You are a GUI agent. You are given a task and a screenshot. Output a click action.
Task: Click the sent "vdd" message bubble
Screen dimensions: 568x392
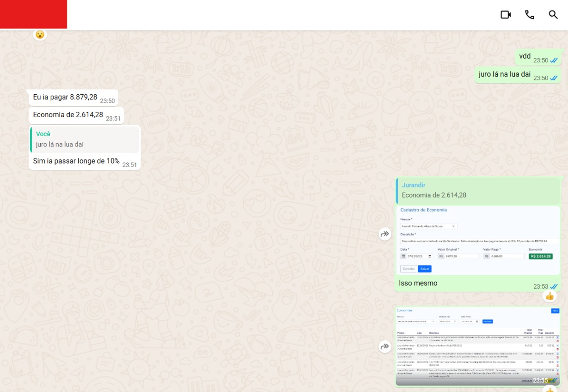click(525, 57)
